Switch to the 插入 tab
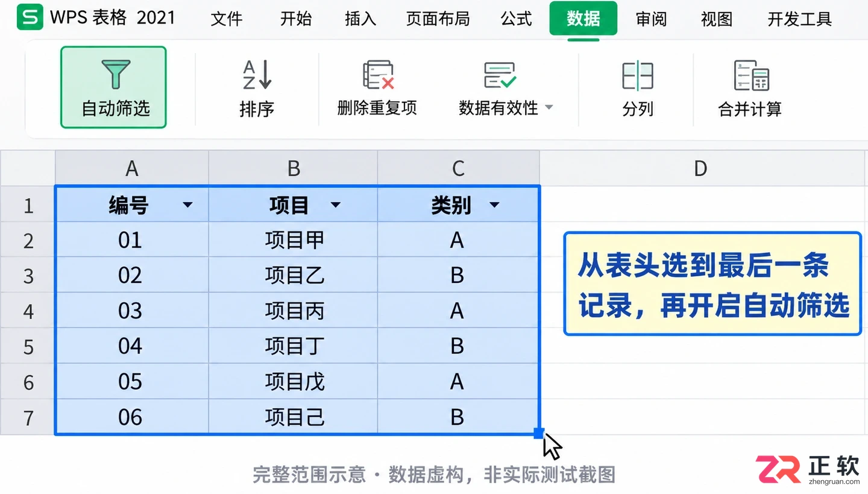 (360, 19)
